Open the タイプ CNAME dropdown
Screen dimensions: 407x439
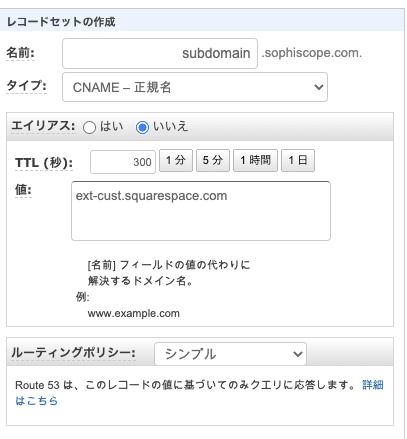point(195,87)
